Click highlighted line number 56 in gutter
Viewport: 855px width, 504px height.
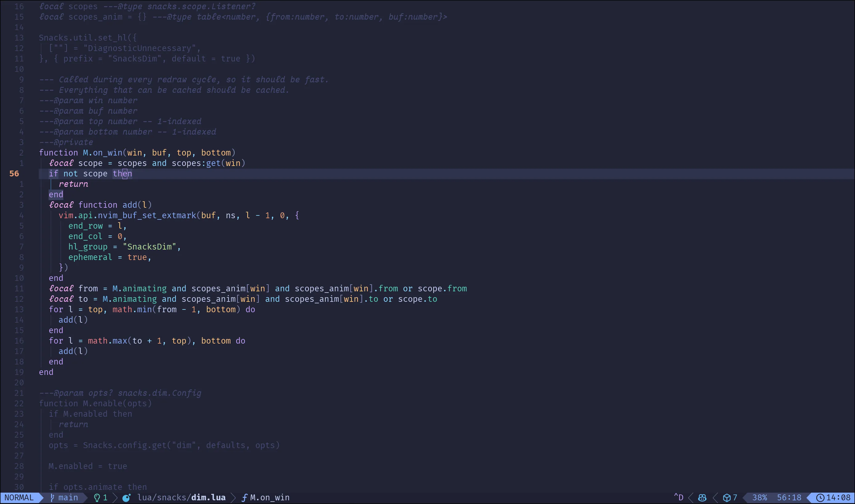point(14,174)
